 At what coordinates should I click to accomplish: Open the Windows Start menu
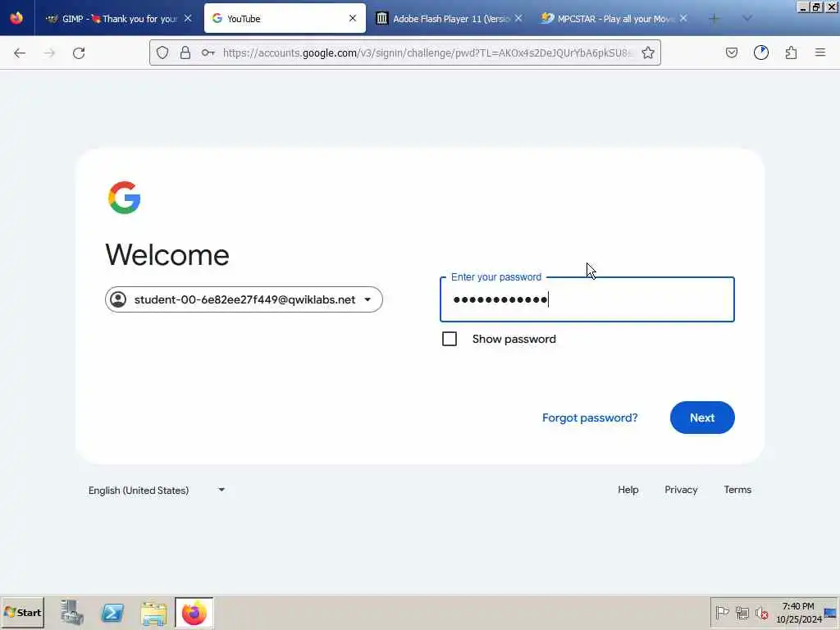pyautogui.click(x=22, y=612)
